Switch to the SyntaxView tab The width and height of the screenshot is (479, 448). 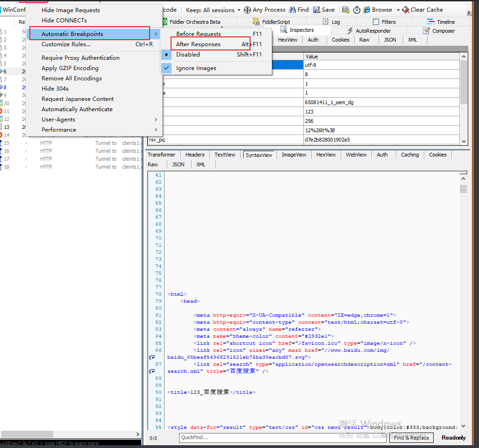(259, 155)
